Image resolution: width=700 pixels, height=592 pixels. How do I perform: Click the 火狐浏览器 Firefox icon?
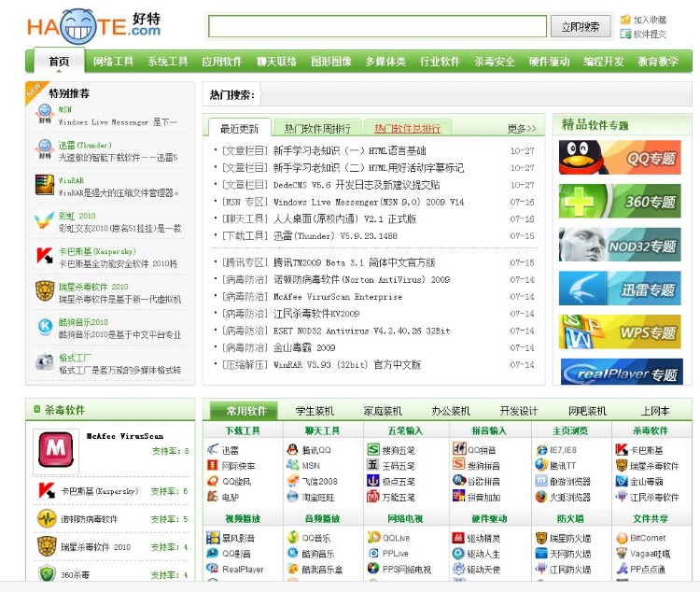(x=541, y=497)
